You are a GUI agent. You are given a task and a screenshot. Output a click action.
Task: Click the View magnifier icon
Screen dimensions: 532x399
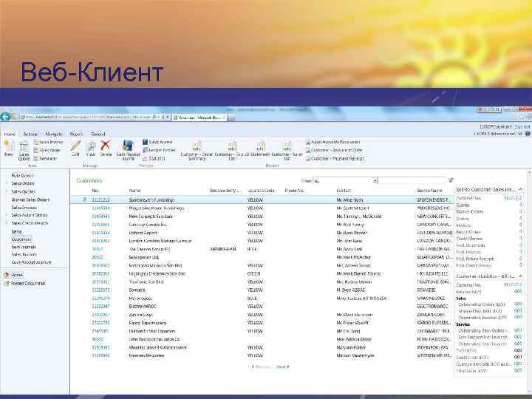tap(91, 146)
